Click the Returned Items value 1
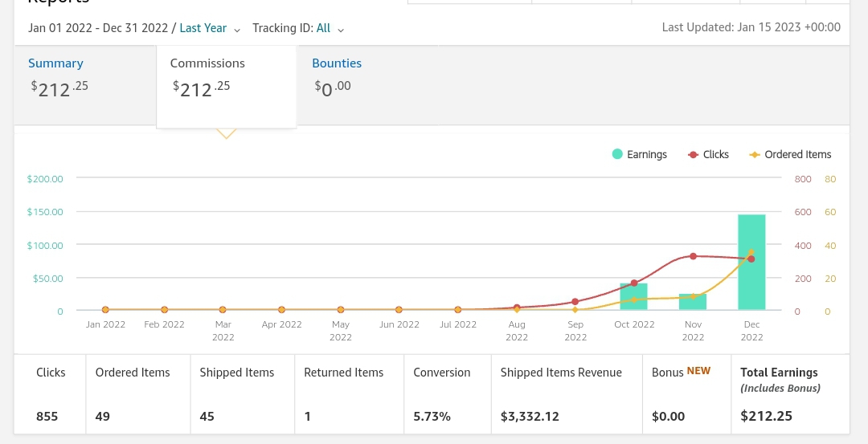Image resolution: width=868 pixels, height=444 pixels. click(x=307, y=416)
